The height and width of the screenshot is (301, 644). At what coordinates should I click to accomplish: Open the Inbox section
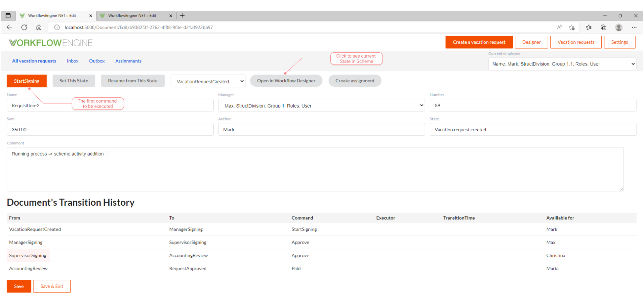(73, 61)
